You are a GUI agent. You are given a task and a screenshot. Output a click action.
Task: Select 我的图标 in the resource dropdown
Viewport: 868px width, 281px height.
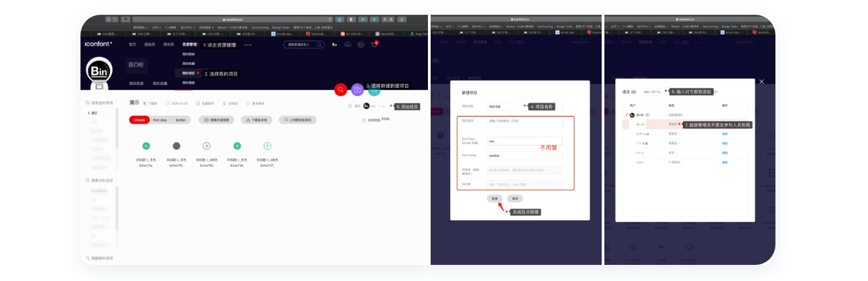[x=188, y=54]
